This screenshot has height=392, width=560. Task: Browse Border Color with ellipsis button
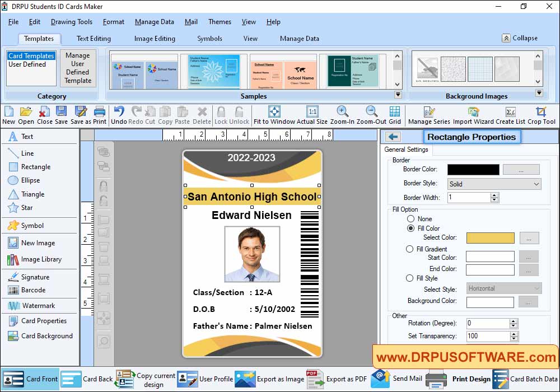521,170
